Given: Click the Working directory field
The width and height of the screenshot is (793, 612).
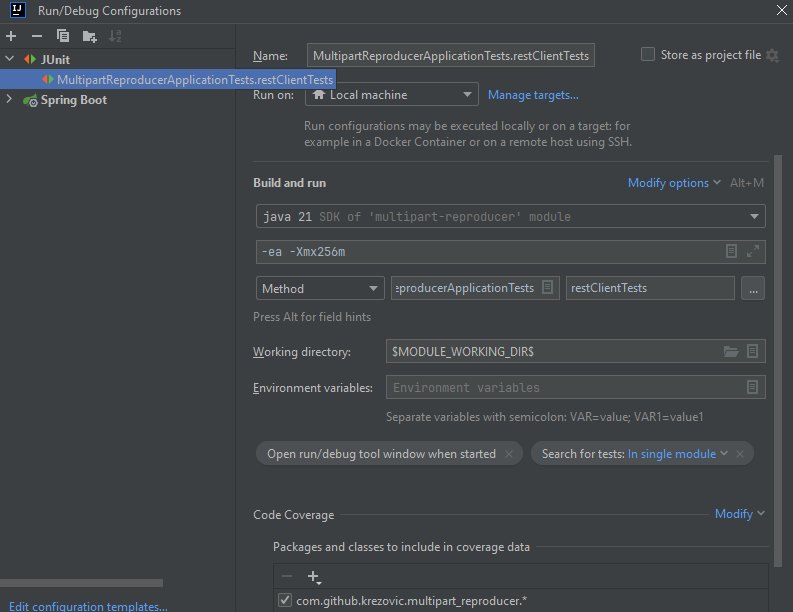Looking at the screenshot, I should click(554, 351).
